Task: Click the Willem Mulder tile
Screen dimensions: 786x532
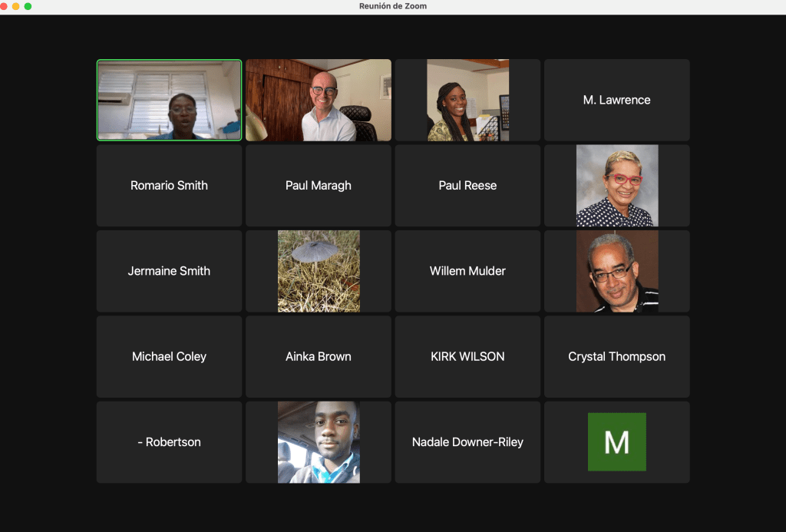Action: (467, 271)
